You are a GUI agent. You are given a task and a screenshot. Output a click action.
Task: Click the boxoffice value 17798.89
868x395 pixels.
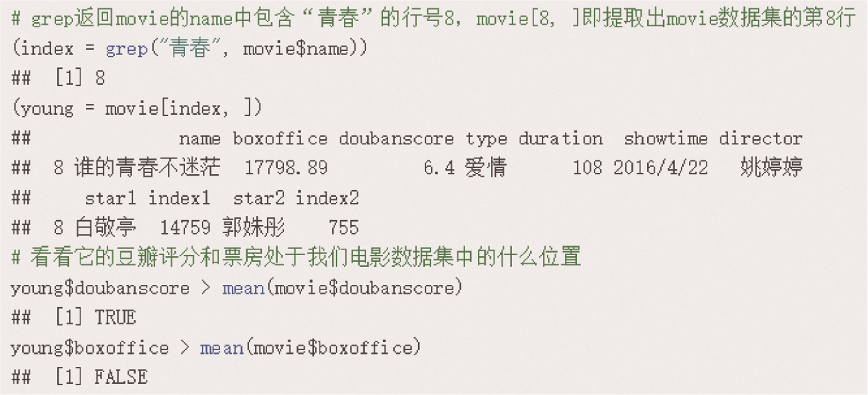coord(286,167)
